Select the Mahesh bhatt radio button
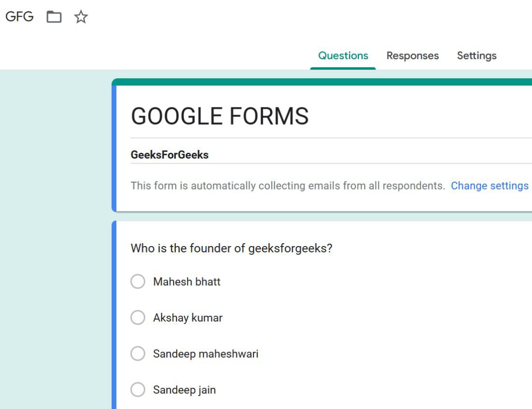Screen dimensions: 532x409 click(138, 281)
